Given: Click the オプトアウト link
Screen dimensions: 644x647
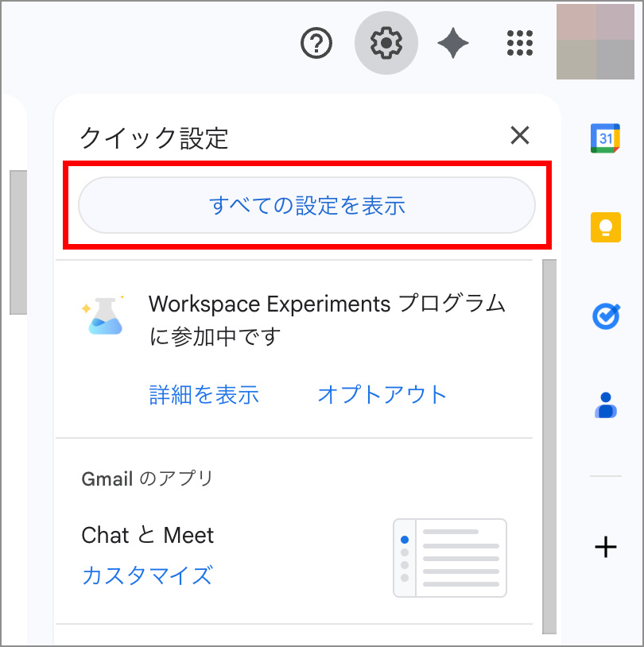Looking at the screenshot, I should coord(382,394).
